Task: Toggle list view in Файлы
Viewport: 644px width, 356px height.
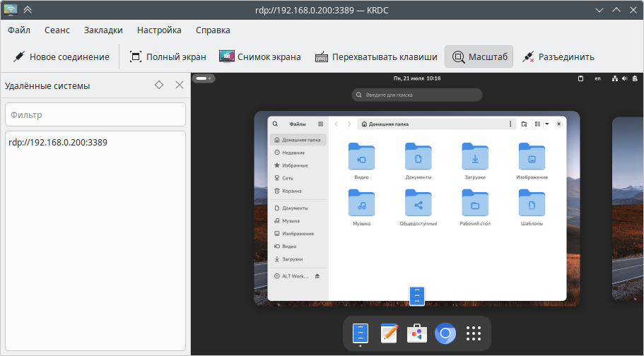Action: (537, 124)
